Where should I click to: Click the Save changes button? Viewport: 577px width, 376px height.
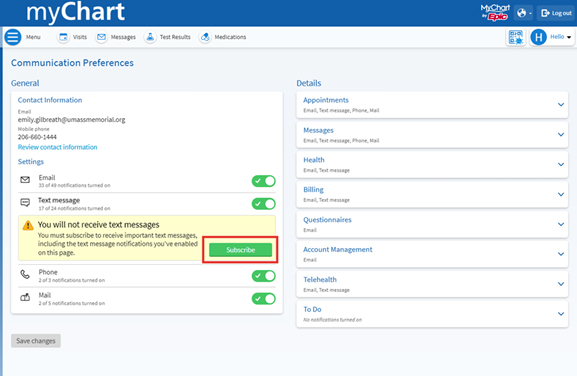coord(36,341)
